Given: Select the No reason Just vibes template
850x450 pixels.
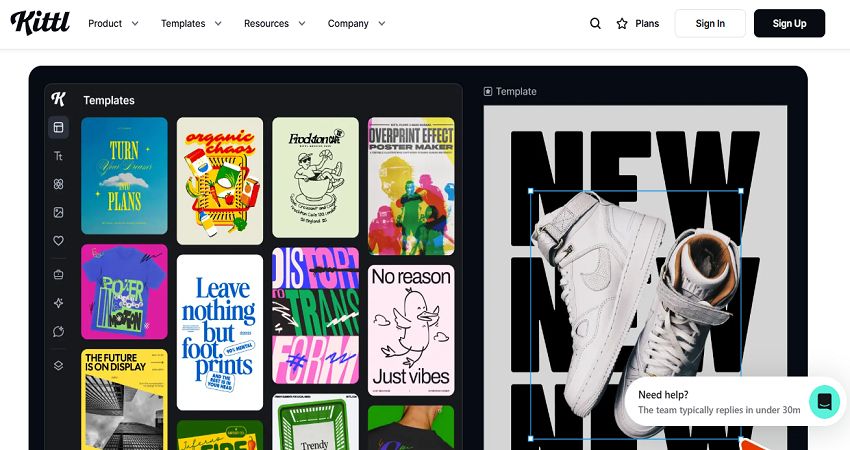Looking at the screenshot, I should pyautogui.click(x=411, y=330).
